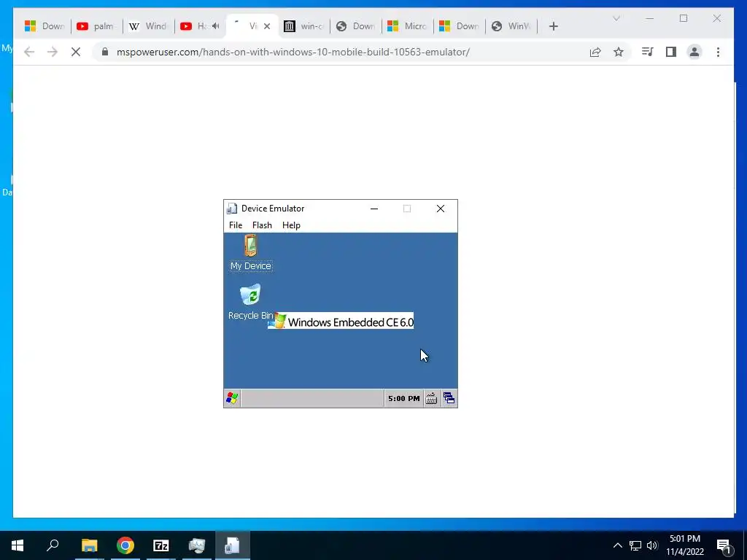Image resolution: width=747 pixels, height=560 pixels.
Task: Switch to Chrome from taskbar
Action: coord(125,545)
